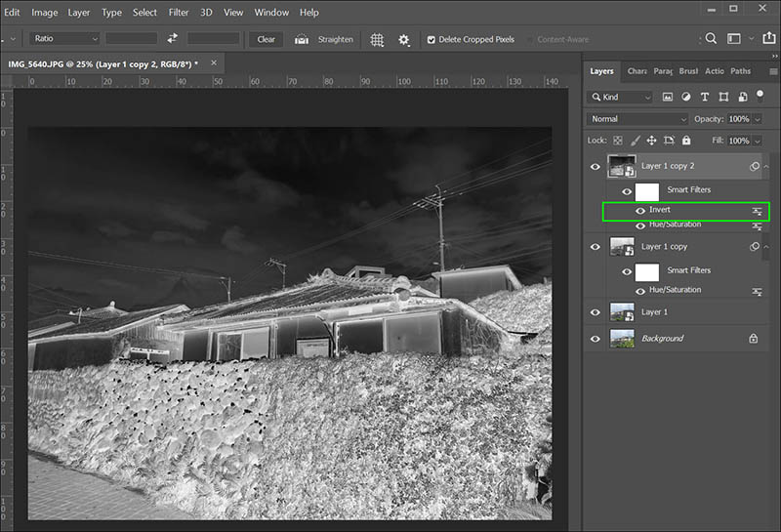This screenshot has width=781, height=532.
Task: Click the share image icon
Action: coord(769,38)
